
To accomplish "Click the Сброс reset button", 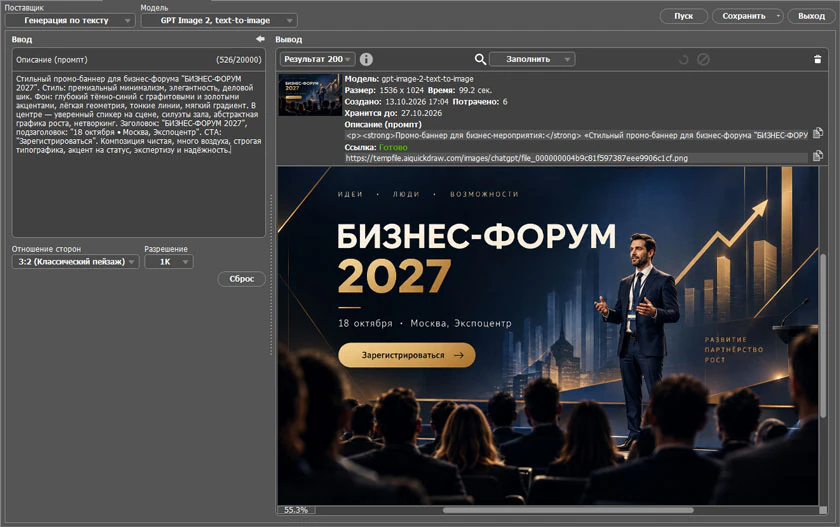I will (x=242, y=279).
